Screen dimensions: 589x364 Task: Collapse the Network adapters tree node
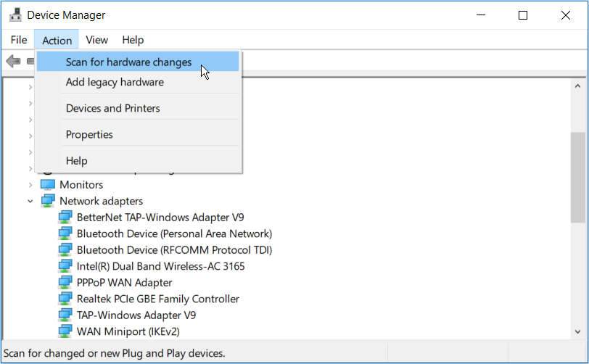[30, 201]
